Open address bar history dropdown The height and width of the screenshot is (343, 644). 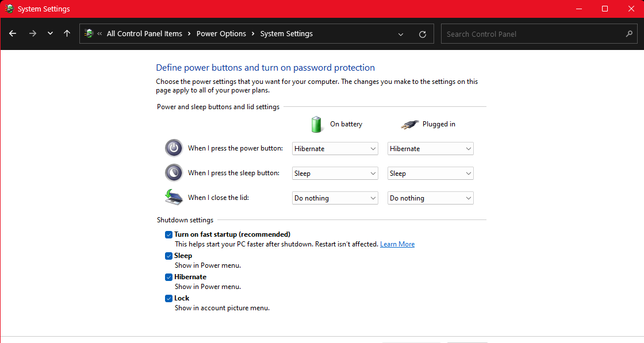point(401,34)
